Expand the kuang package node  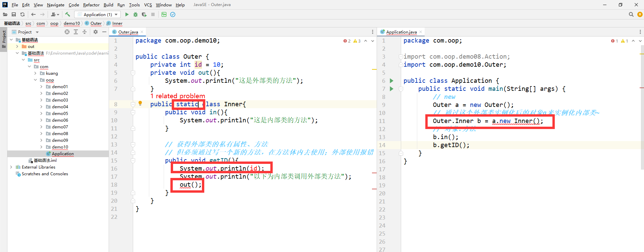click(36, 73)
